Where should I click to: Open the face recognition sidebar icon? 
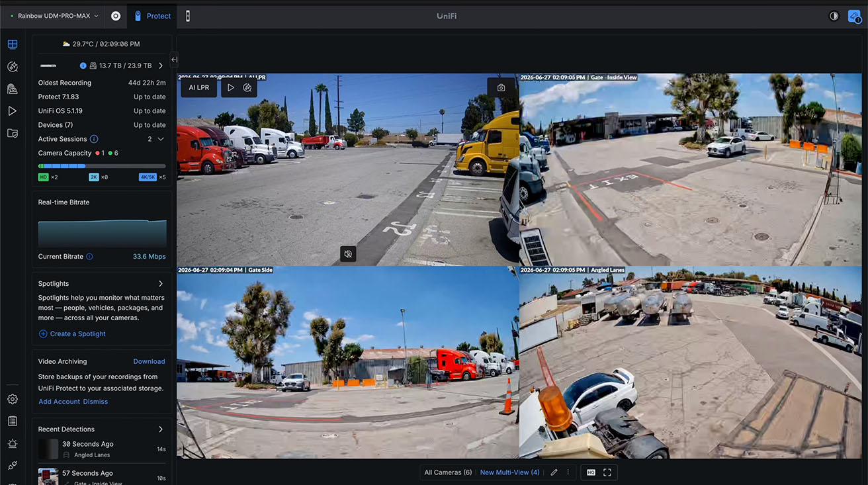(x=13, y=89)
